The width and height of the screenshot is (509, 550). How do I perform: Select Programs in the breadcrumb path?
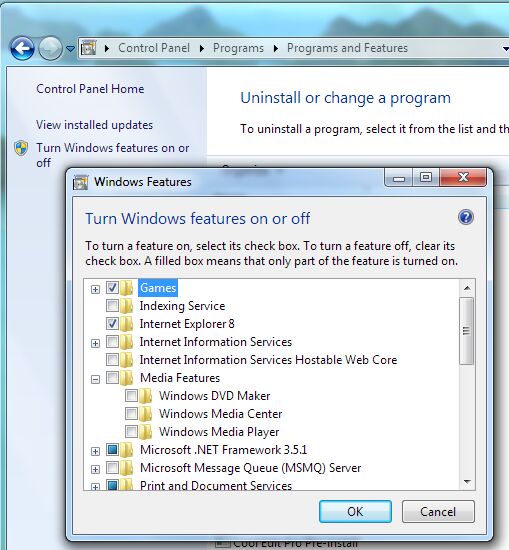(238, 48)
